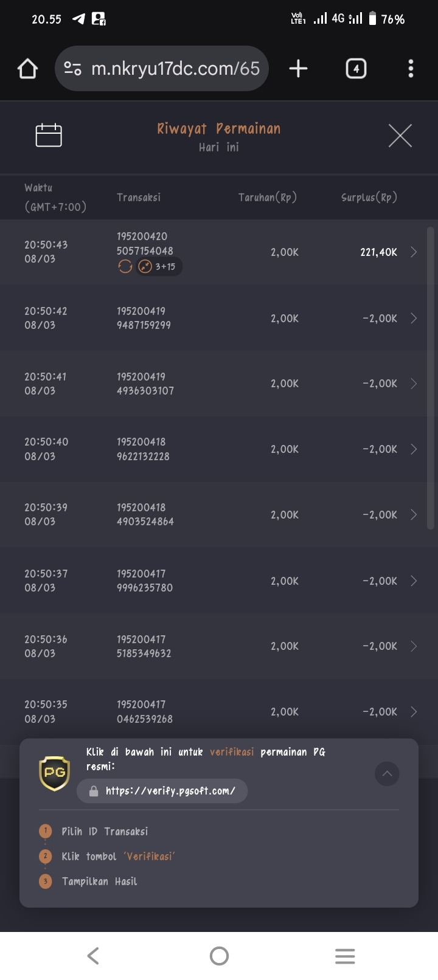Open the browser three-dot menu
438x980 pixels.
(411, 69)
